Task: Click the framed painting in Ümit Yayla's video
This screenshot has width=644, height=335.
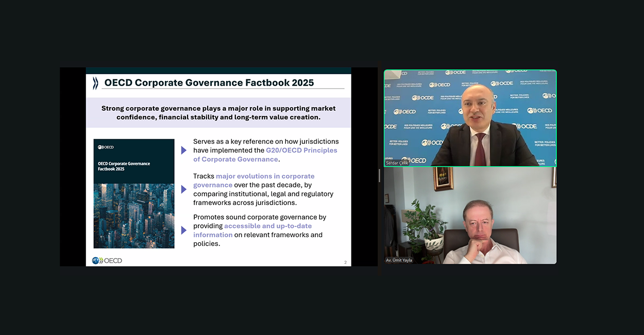Action: click(x=443, y=178)
